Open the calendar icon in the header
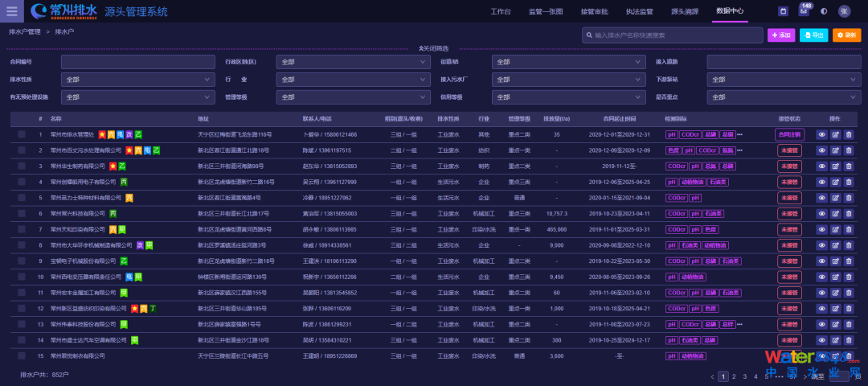This screenshot has width=868, height=386. pyautogui.click(x=784, y=11)
